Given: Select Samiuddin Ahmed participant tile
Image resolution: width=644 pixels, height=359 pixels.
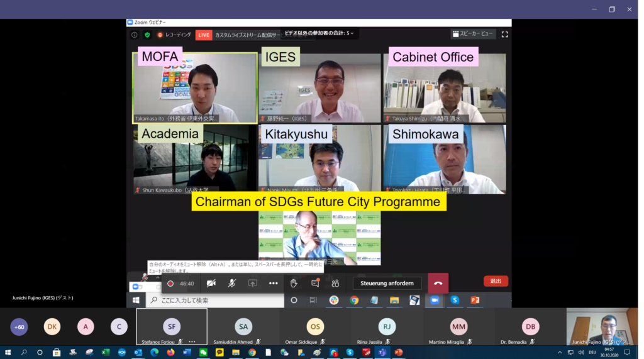Looking at the screenshot, I should 243,327.
